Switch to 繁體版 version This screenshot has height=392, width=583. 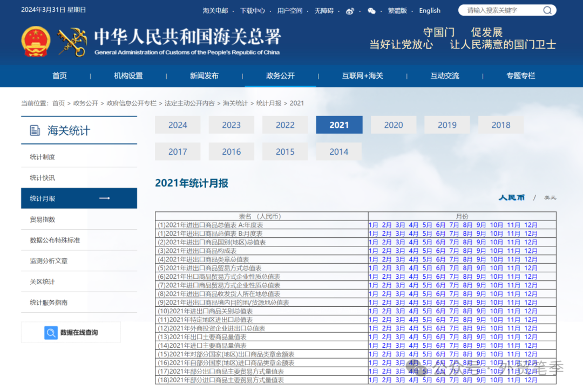[x=397, y=11]
